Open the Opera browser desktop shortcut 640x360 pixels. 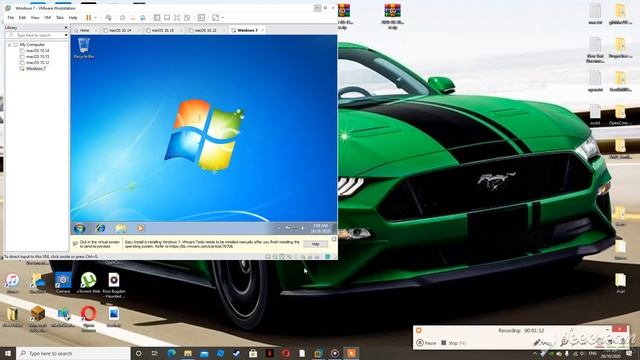point(88,318)
